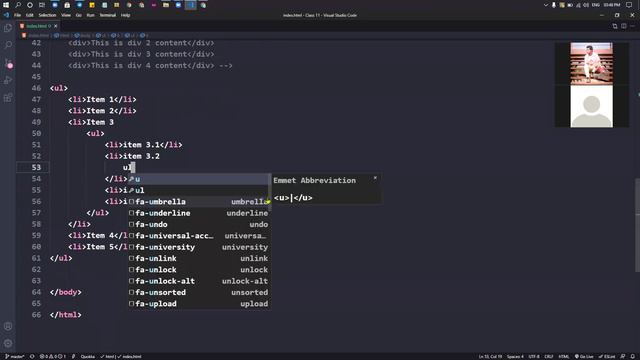Open the Search view in activity bar
The image size is (640, 360).
(8, 44)
